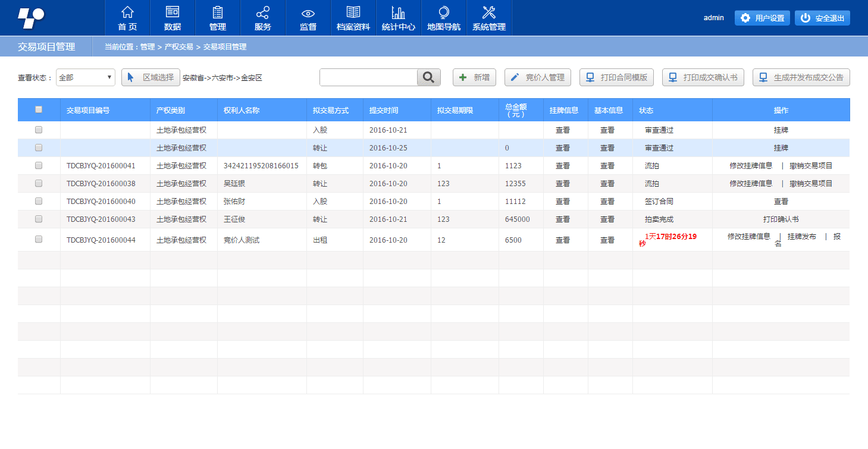This screenshot has width=868, height=449.
Task: Click 修改挂牌信息 for TDCBJYQ-201600041
Action: pos(751,166)
